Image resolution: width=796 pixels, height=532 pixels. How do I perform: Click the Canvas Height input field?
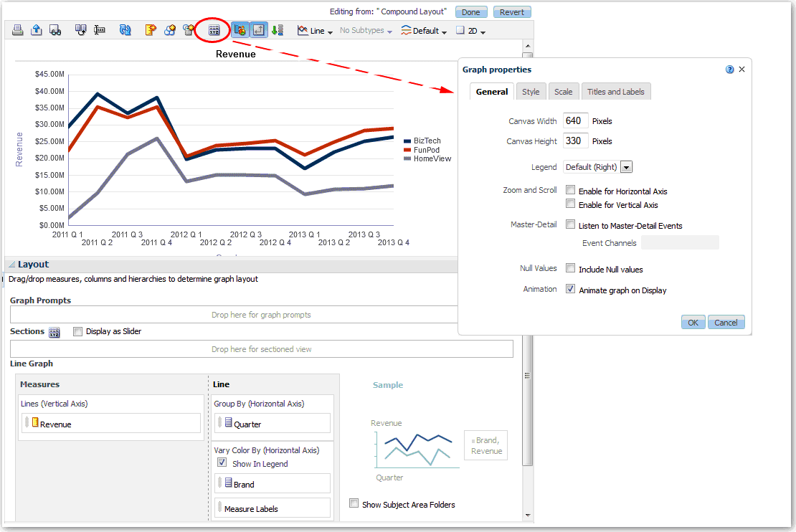coord(576,141)
